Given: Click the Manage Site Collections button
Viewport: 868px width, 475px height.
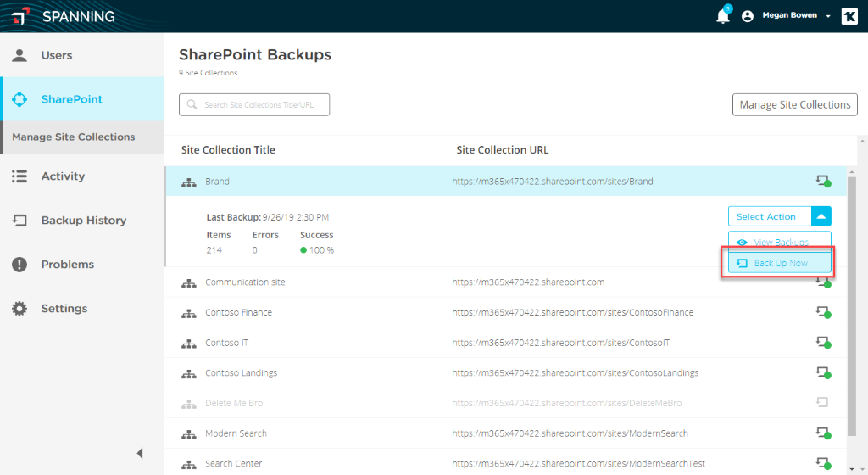Looking at the screenshot, I should click(795, 104).
